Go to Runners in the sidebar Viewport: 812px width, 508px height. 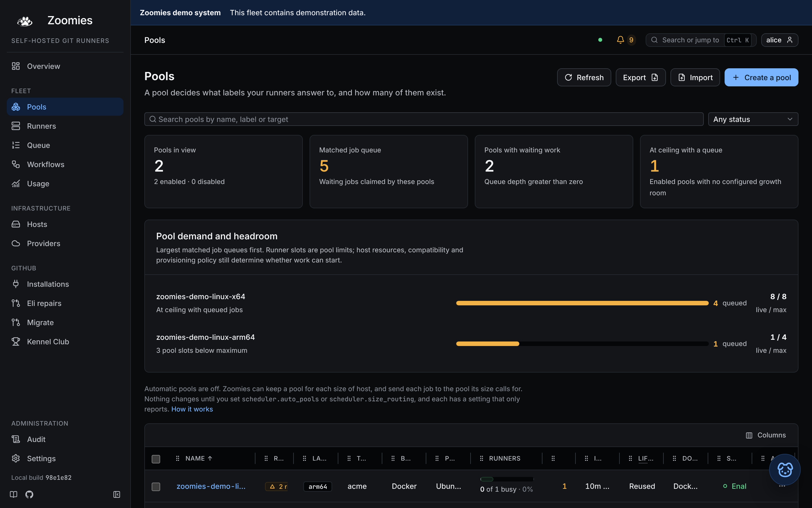65,126
